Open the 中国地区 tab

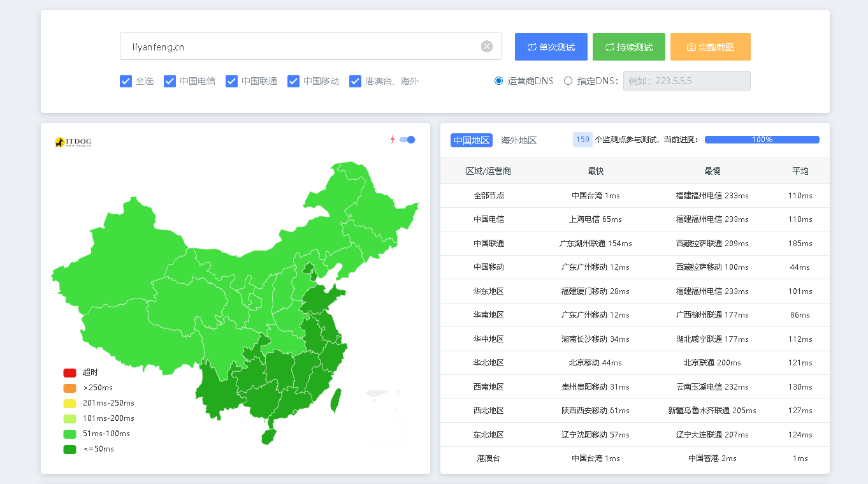[471, 140]
